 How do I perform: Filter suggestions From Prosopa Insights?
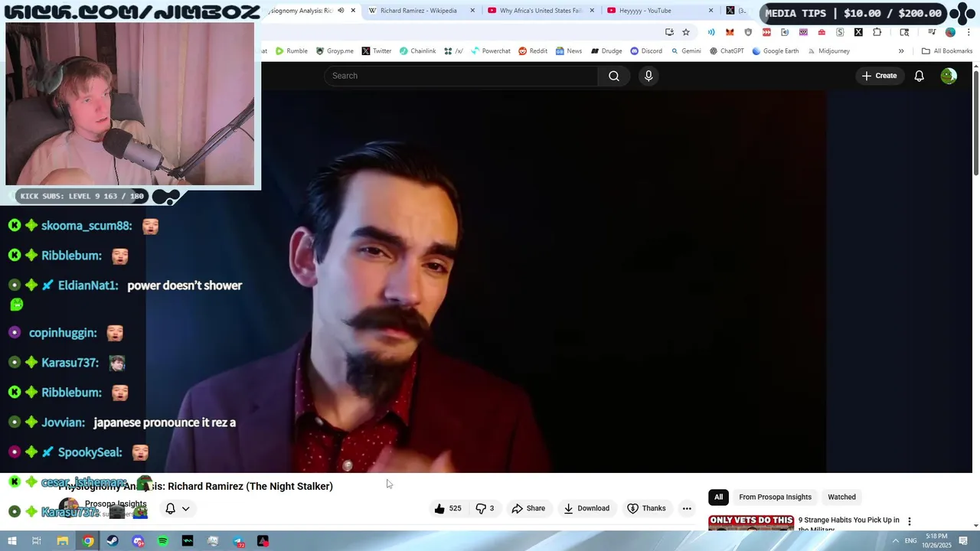click(x=775, y=497)
